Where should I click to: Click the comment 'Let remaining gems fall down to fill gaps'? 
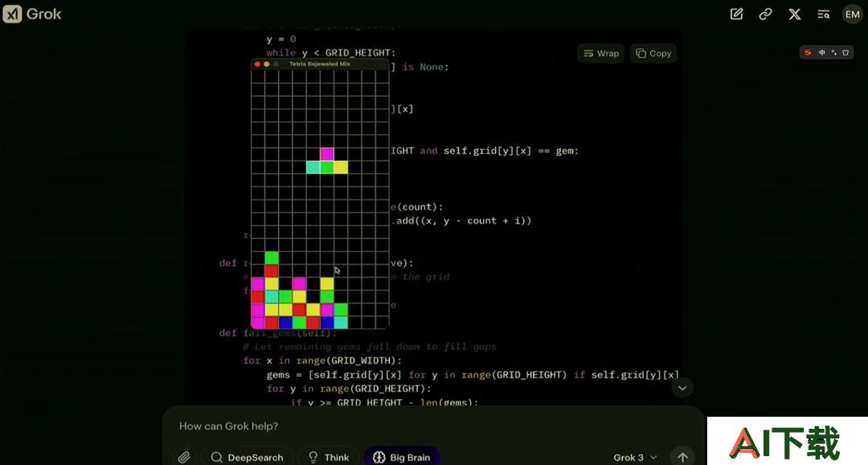(x=370, y=347)
